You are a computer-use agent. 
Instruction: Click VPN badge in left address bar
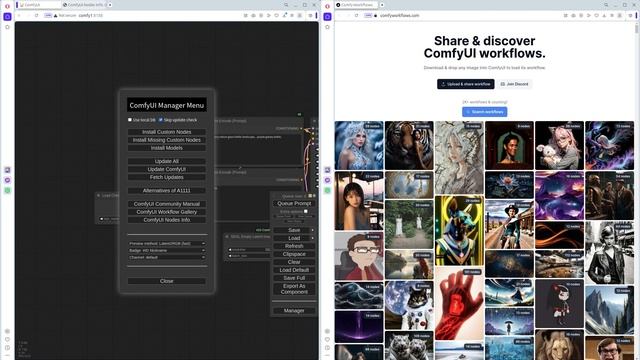(x=48, y=16)
